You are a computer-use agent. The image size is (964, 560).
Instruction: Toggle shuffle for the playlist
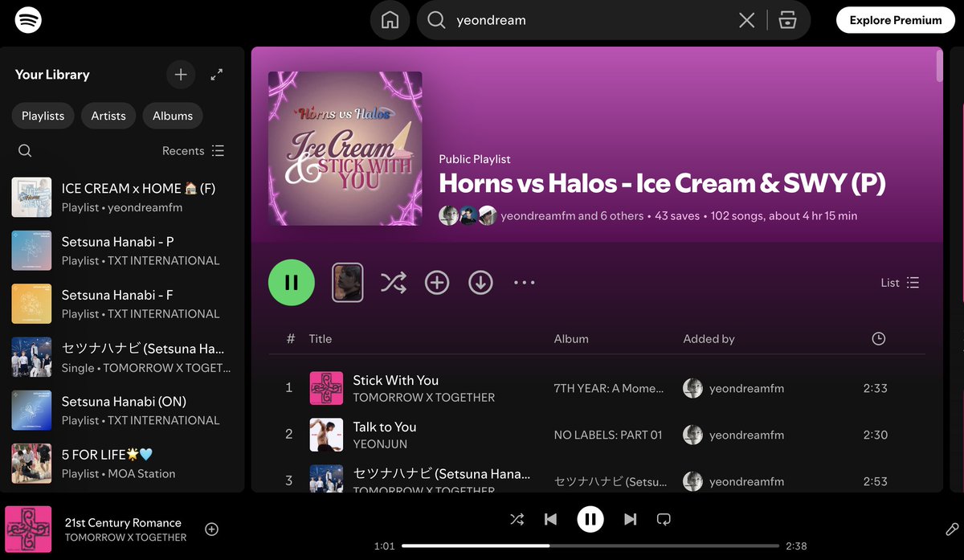(x=393, y=283)
